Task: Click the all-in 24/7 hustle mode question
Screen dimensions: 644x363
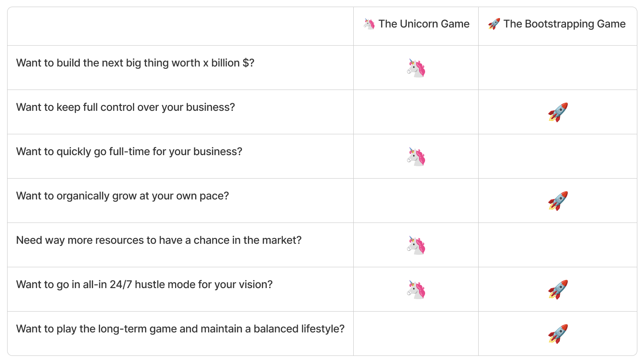Action: click(x=144, y=285)
